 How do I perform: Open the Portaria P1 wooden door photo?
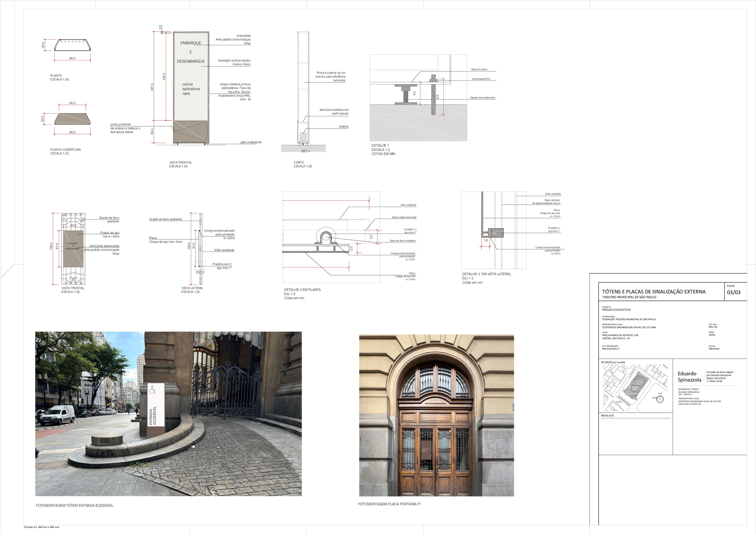pyautogui.click(x=436, y=415)
